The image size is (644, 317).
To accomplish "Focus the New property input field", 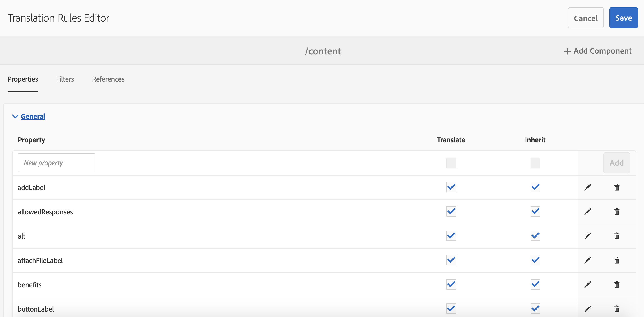I will click(x=57, y=163).
